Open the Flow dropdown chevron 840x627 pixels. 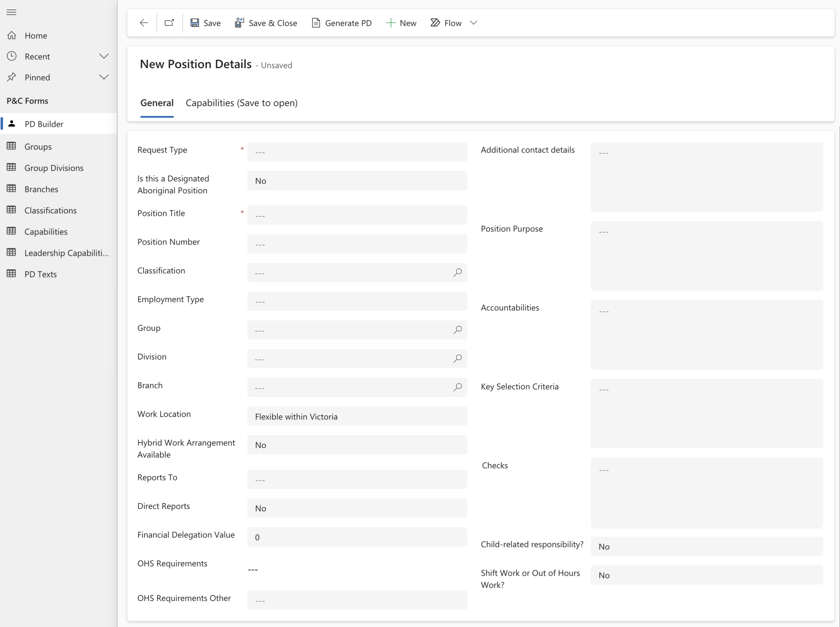coord(473,23)
